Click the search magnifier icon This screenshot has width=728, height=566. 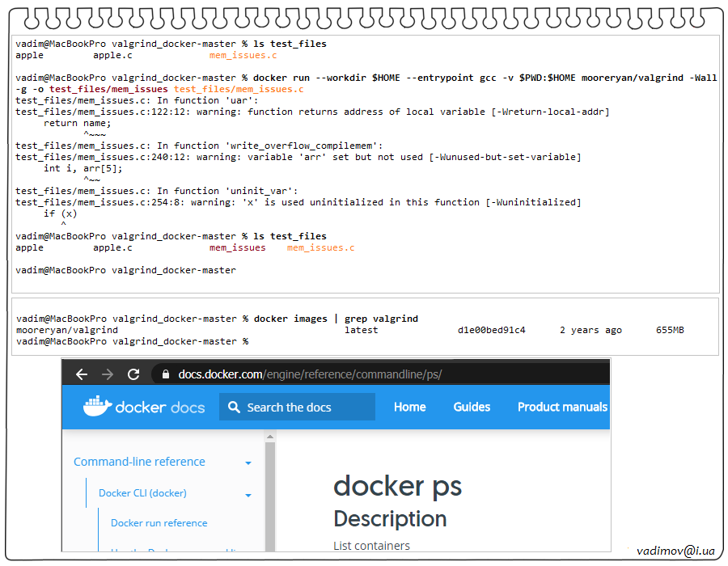pos(234,408)
